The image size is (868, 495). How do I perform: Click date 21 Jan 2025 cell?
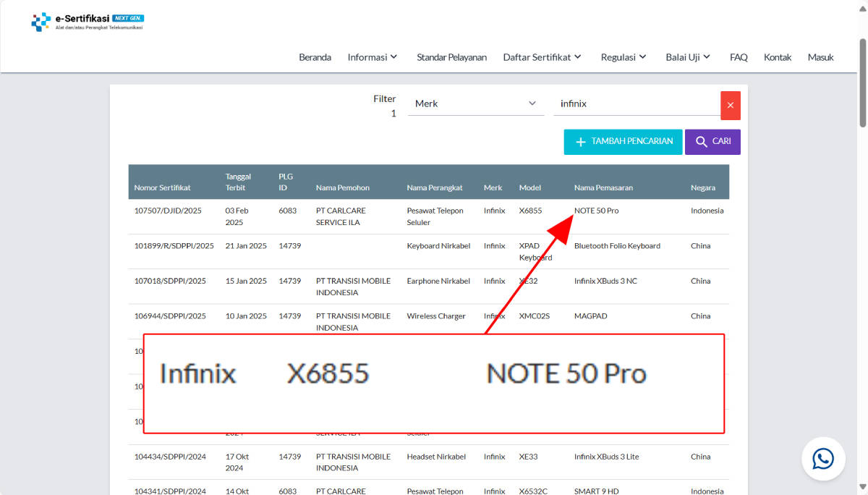pos(246,246)
